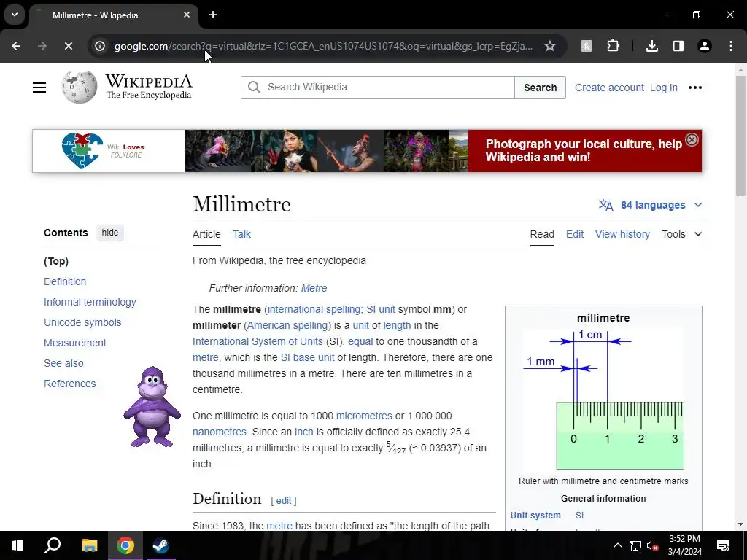View site information icon in the address bar
This screenshot has height=560, width=747.
point(99,46)
